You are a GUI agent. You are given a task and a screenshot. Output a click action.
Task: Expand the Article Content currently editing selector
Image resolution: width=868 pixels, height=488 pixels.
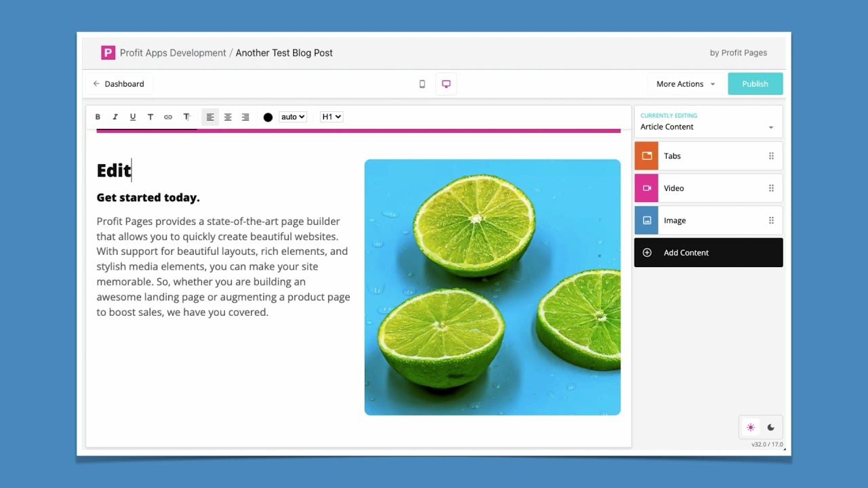pos(708,122)
